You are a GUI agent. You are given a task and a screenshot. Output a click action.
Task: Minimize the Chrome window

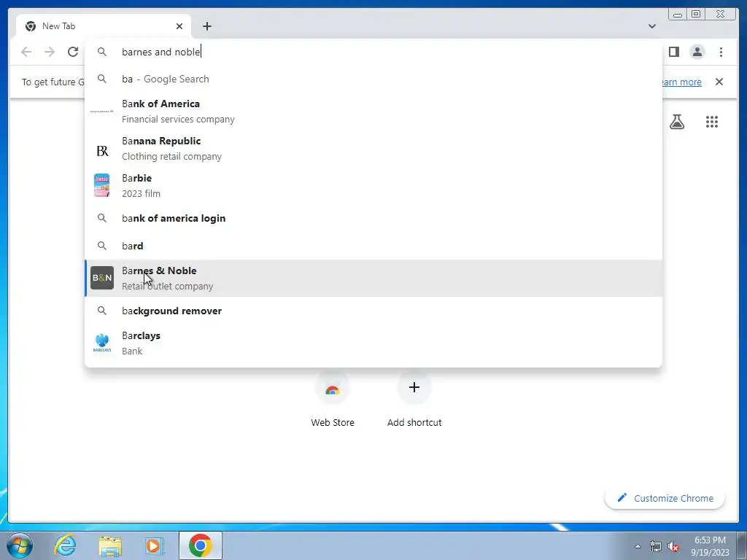point(678,15)
